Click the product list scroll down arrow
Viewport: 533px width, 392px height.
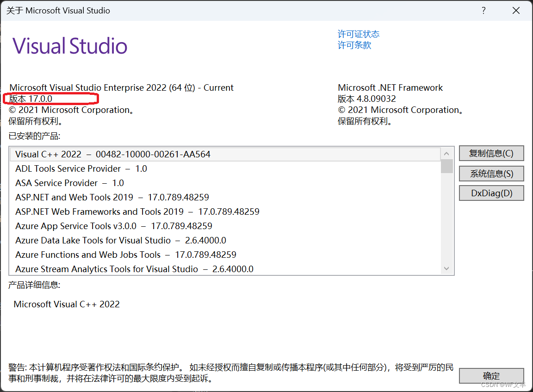point(446,268)
